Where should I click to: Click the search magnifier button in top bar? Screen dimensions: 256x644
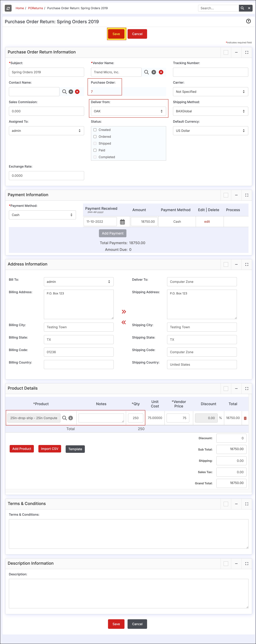point(242,8)
